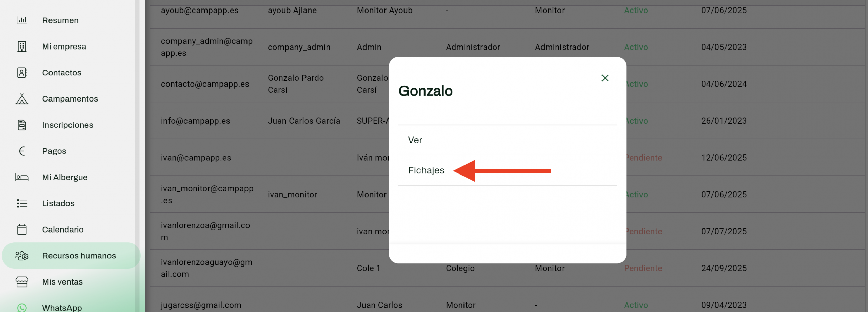Click the Resumen bar chart icon

click(22, 20)
